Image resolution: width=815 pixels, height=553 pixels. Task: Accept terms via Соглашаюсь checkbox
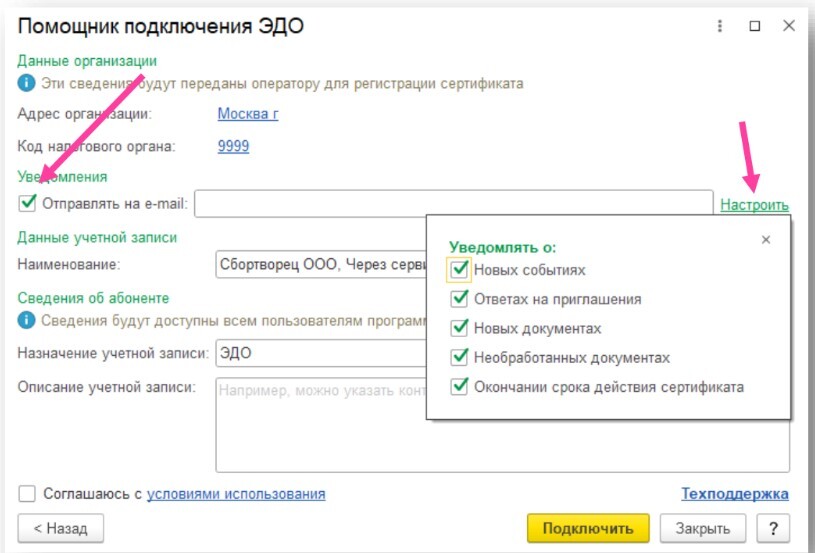click(x=27, y=494)
